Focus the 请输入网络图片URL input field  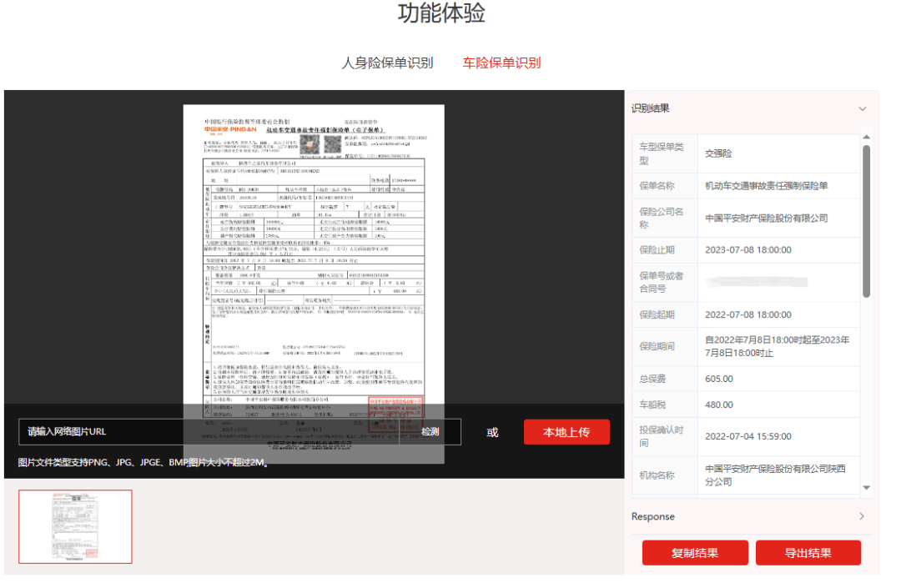coord(209,432)
